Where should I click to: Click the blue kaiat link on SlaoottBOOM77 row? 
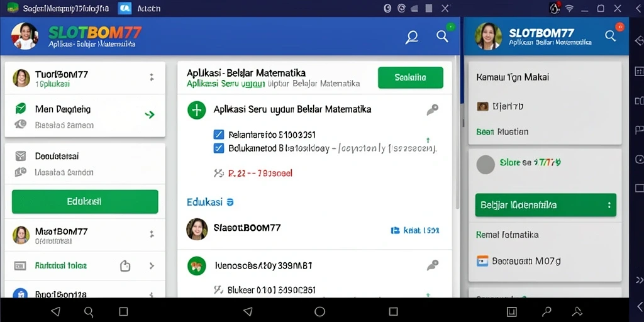tap(415, 230)
